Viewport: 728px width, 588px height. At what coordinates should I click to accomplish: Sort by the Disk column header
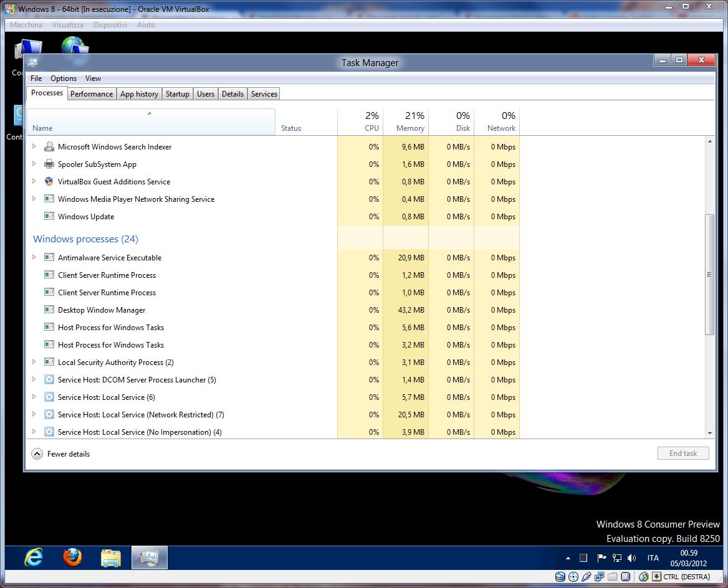451,122
